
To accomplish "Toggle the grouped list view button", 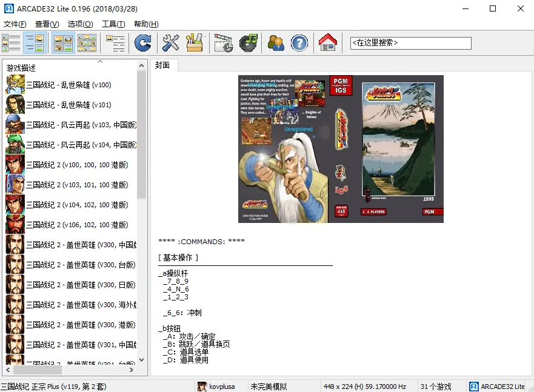I will 115,43.
